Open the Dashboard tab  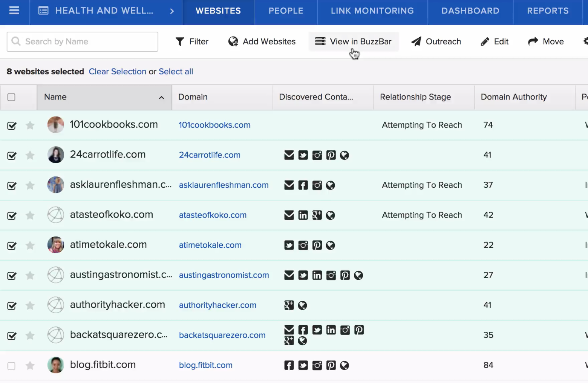click(470, 11)
